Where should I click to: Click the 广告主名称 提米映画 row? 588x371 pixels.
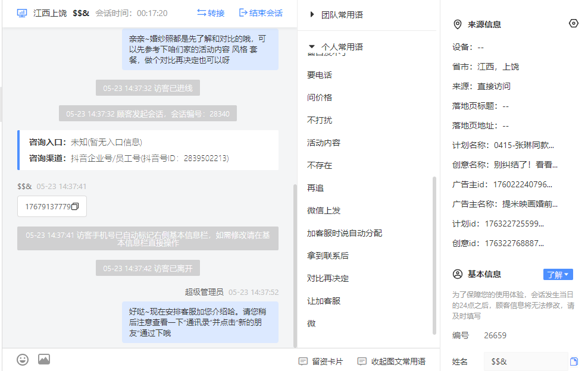point(505,204)
